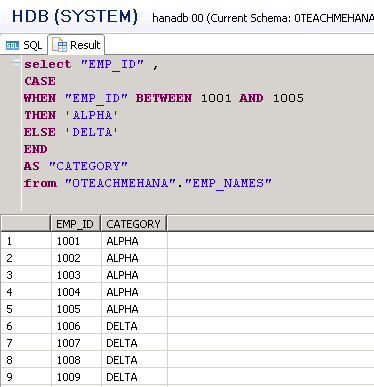Click value 1001 in WHEN clause
The width and height of the screenshot is (374, 387).
click(x=216, y=98)
